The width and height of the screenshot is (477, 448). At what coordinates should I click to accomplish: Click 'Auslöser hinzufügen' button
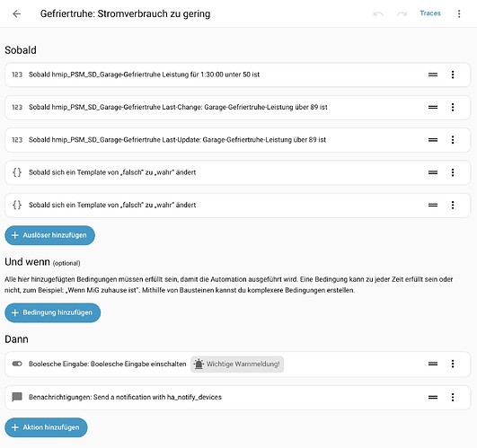[50, 235]
